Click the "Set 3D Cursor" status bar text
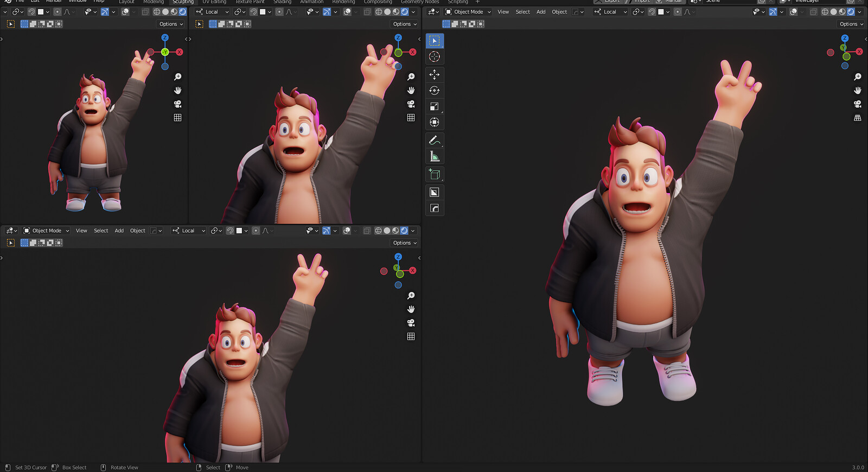Image resolution: width=868 pixels, height=472 pixels. click(x=31, y=468)
